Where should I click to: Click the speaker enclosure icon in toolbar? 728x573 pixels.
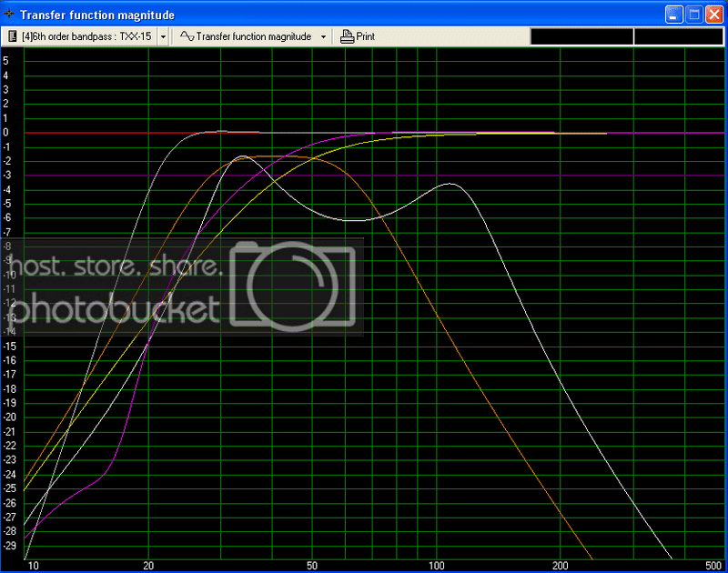[13, 36]
